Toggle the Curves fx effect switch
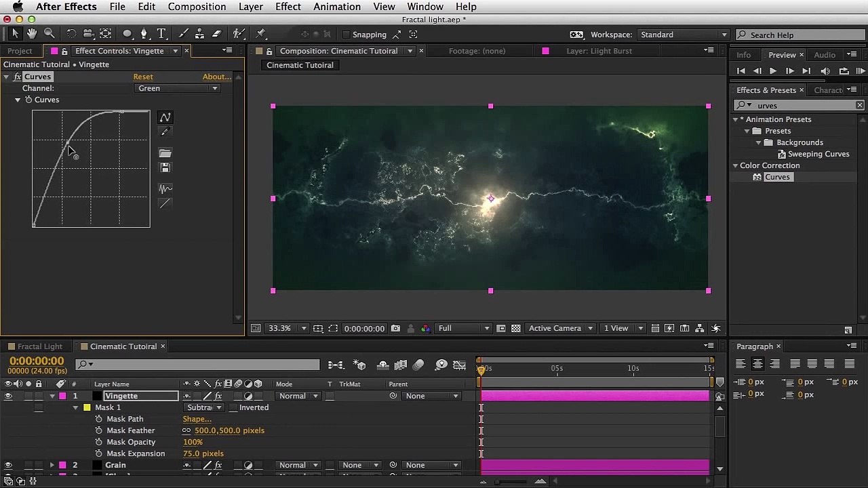Viewport: 868px width, 488px height. point(18,77)
